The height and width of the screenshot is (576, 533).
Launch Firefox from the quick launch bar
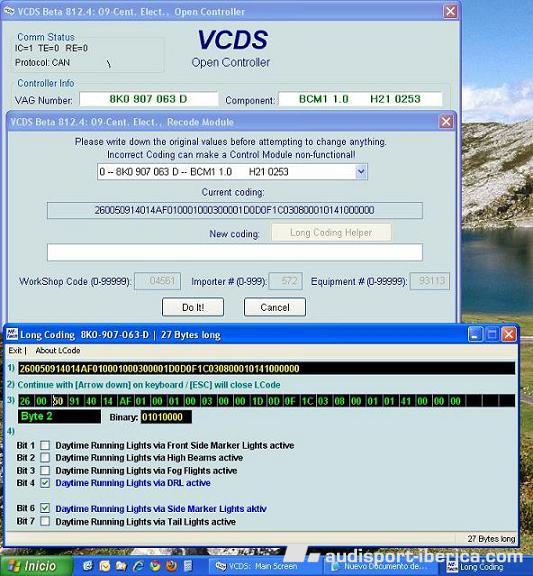coord(172,566)
